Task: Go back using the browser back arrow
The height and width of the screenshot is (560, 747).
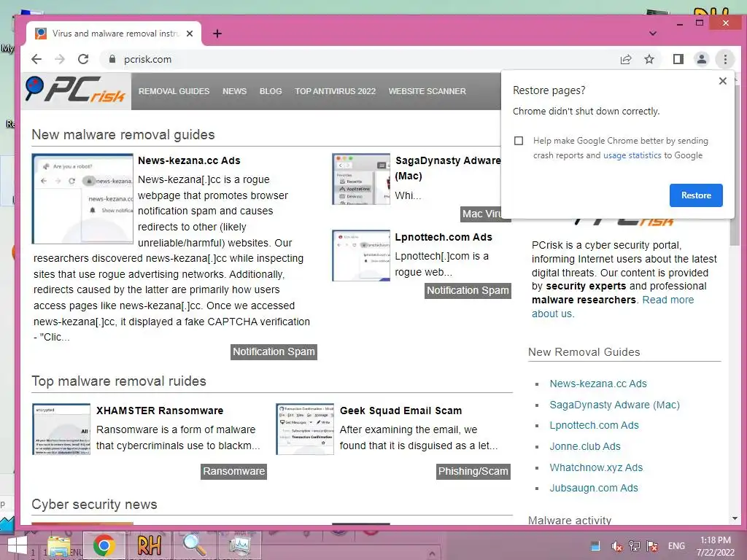Action: point(36,59)
